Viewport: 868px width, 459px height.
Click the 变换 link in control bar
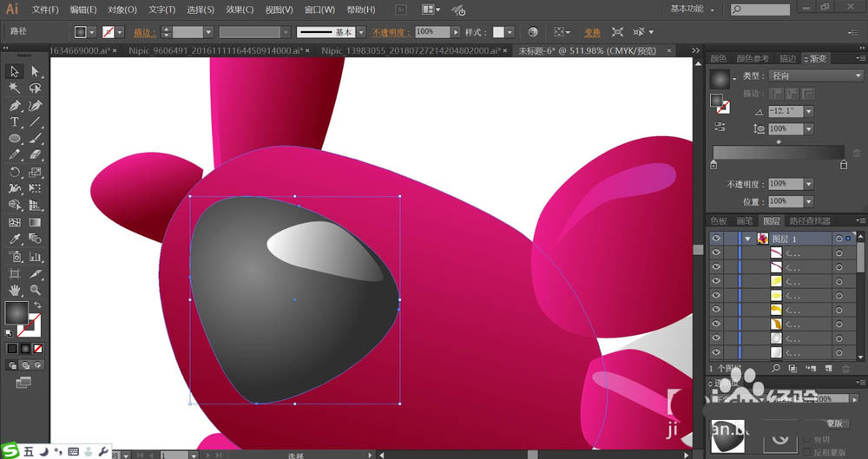coord(592,33)
